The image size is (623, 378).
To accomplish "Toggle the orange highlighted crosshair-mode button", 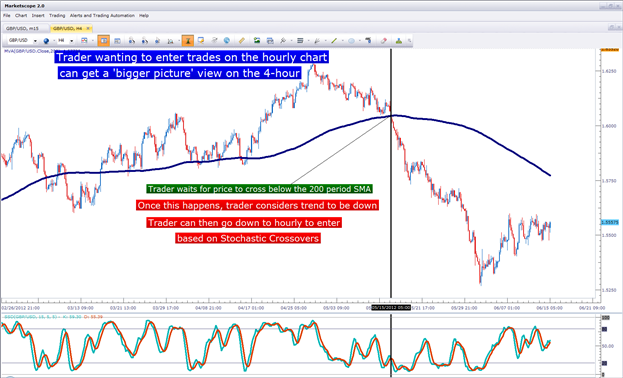I will pyautogui.click(x=188, y=41).
